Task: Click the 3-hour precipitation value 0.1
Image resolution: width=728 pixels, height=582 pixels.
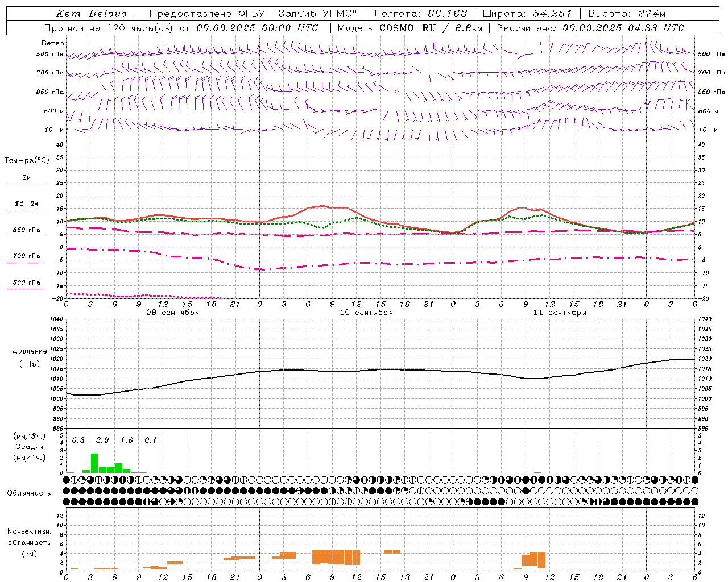Action: (150, 440)
